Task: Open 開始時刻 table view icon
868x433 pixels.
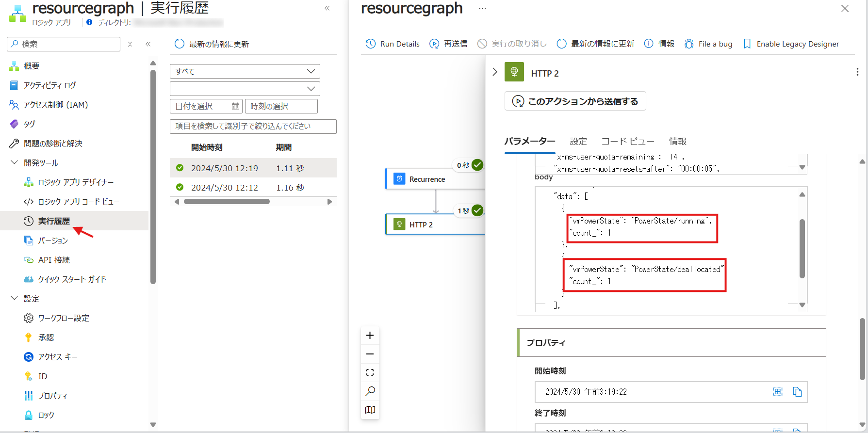Action: (x=778, y=392)
